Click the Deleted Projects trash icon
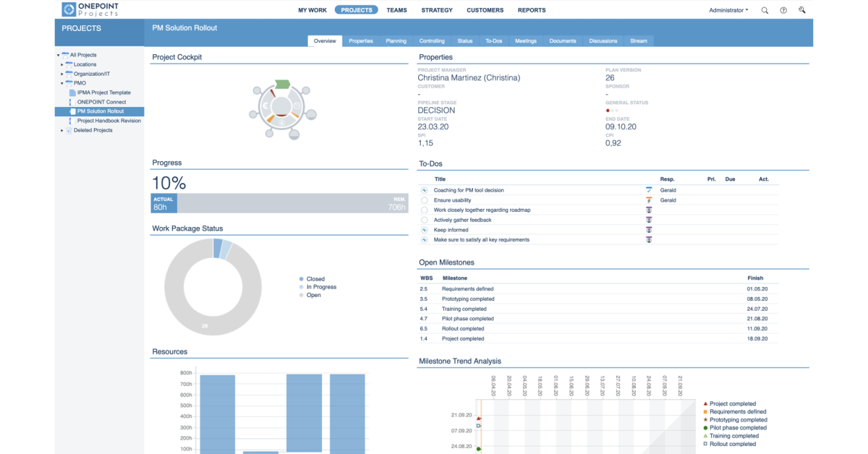This screenshot has width=868, height=454. click(69, 130)
